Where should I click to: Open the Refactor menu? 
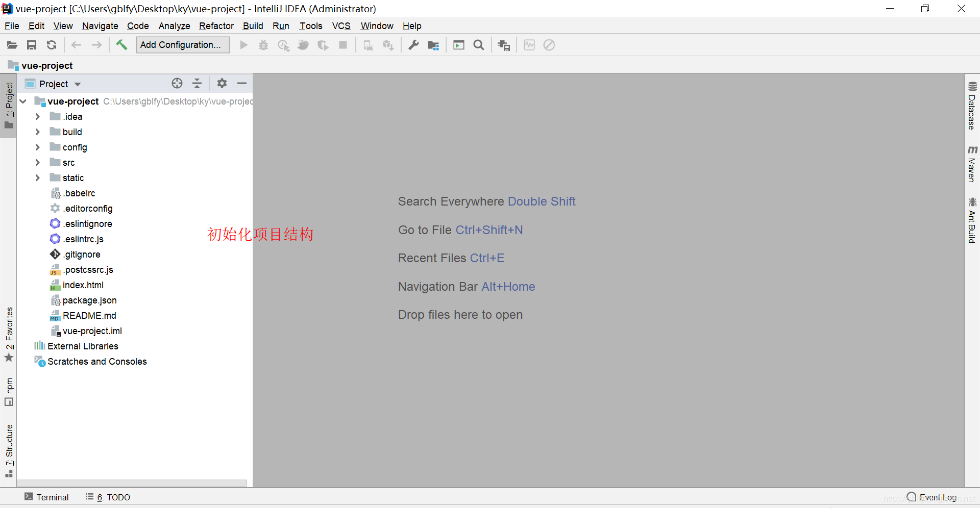[x=216, y=26]
